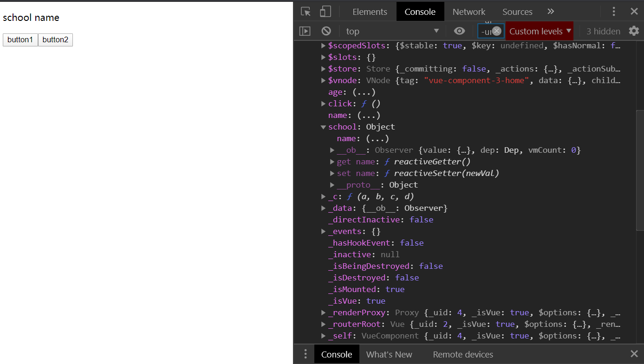Screen dimensions: 644x364
Task: Click button1 on the page
Action: coord(20,40)
